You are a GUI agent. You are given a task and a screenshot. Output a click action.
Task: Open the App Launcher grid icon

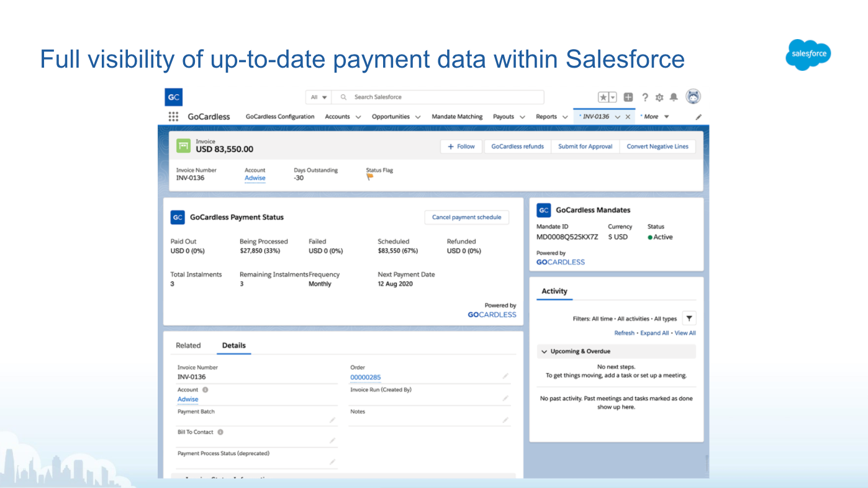pos(174,117)
